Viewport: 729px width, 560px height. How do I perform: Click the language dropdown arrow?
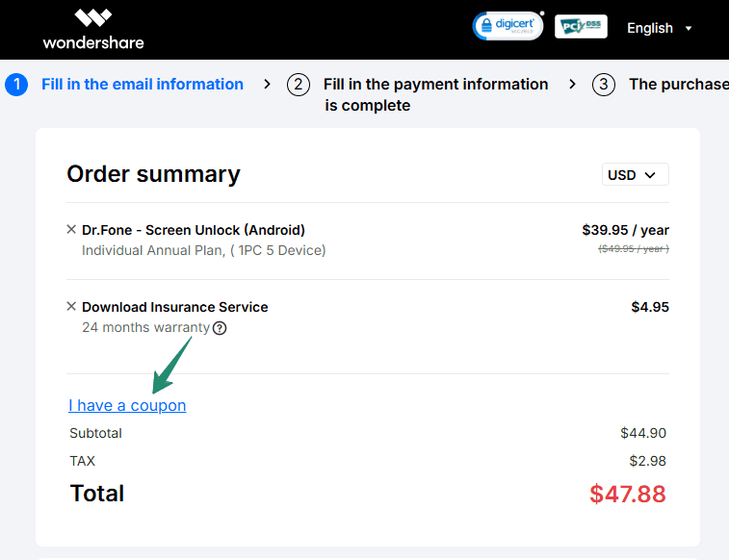pos(689,29)
